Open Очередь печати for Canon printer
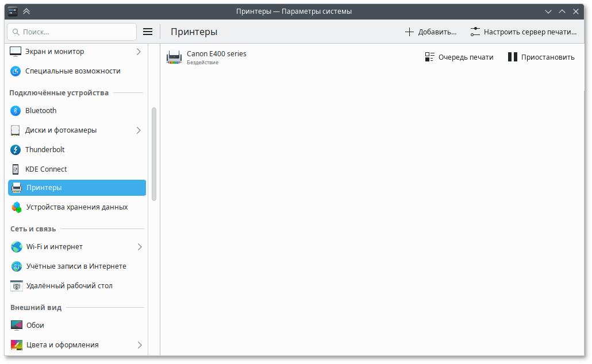This screenshot has height=364, width=592. [459, 57]
